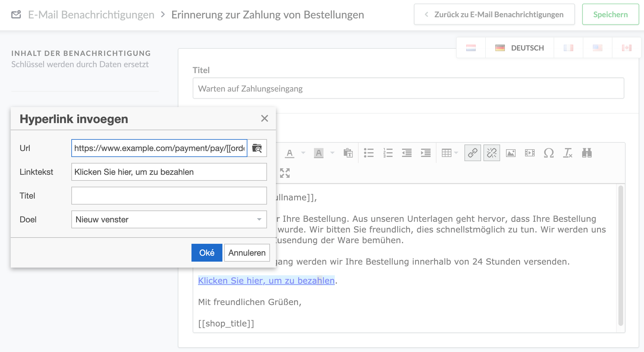This screenshot has height=352, width=644.
Task: Click the email notifications envelope icon
Action: click(16, 14)
